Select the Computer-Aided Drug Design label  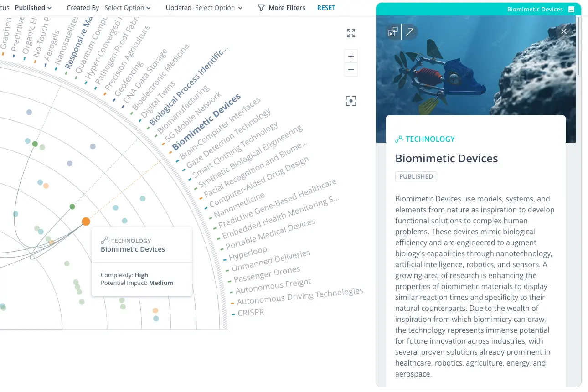259,182
